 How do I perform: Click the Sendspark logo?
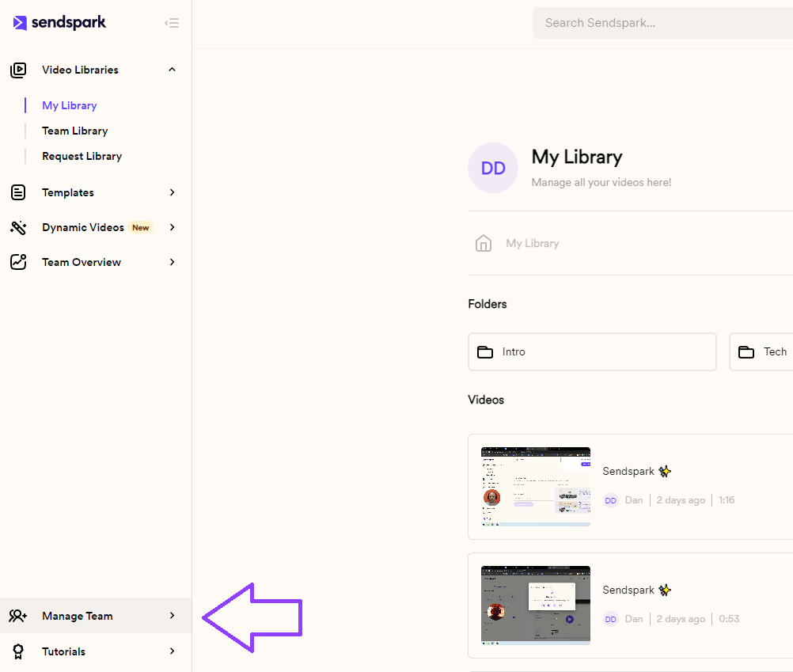[x=59, y=23]
